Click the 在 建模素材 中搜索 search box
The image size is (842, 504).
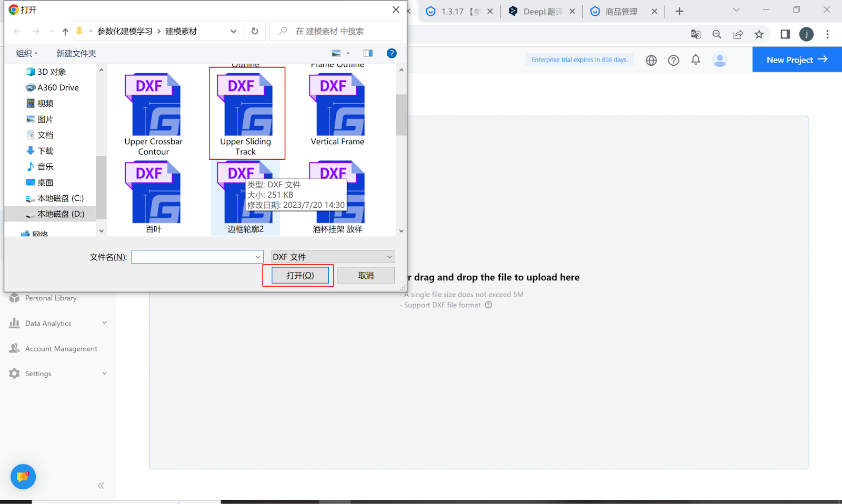pos(336,31)
